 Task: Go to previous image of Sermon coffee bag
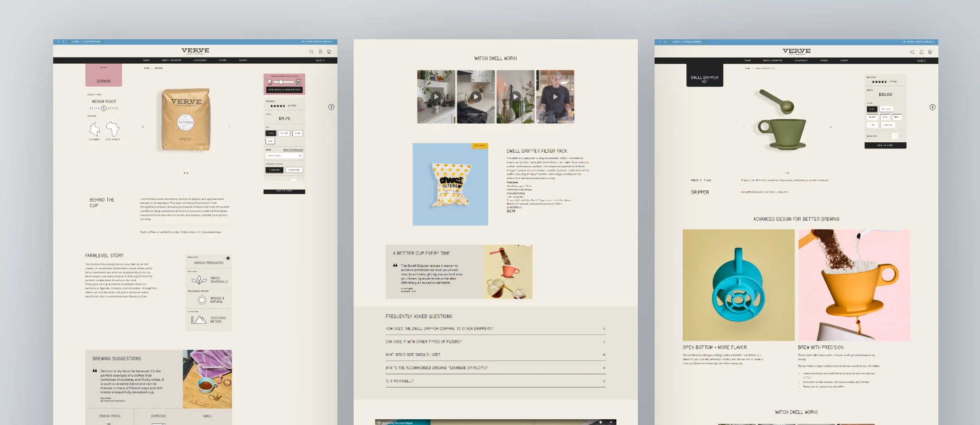[143, 127]
